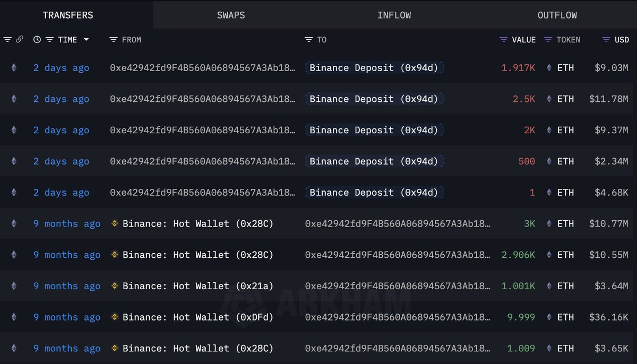The image size is (637, 364).
Task: Click the ETH token label on 500 row
Action: 565,161
